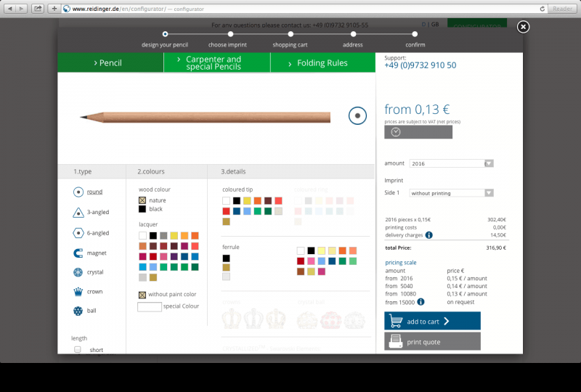Open the Pencil category tab

click(110, 62)
